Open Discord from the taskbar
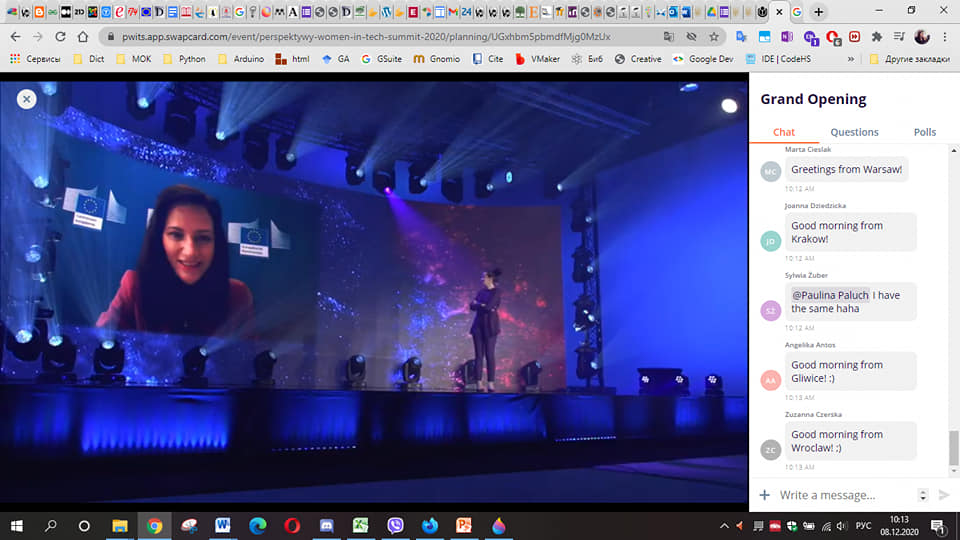Screen dimensions: 960x540 pos(325,525)
